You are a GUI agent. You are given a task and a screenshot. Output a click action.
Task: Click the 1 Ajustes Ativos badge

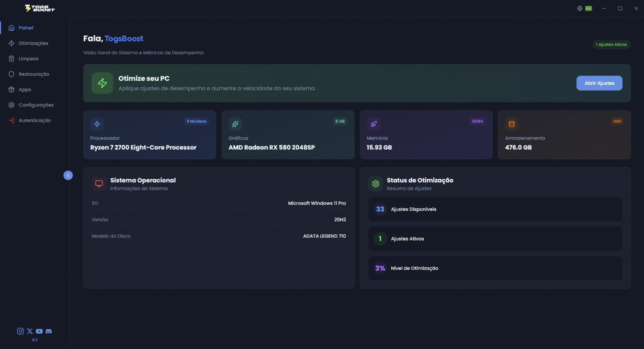point(611,45)
